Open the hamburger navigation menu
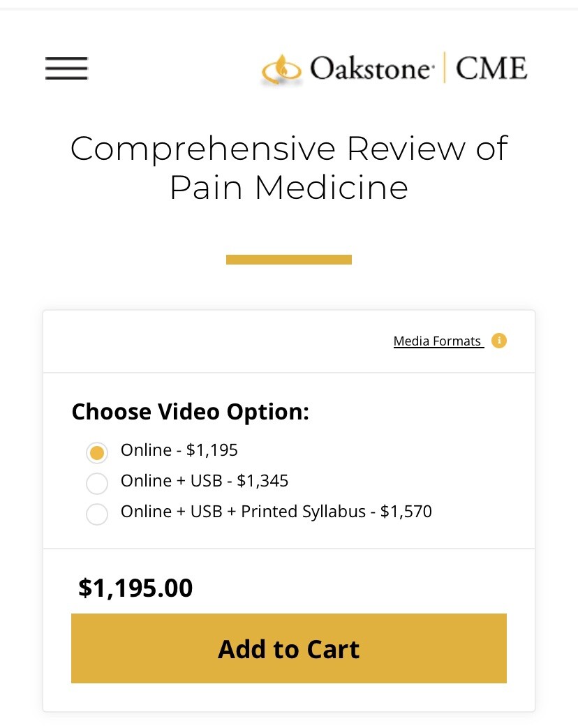The height and width of the screenshot is (728, 578). tap(66, 68)
